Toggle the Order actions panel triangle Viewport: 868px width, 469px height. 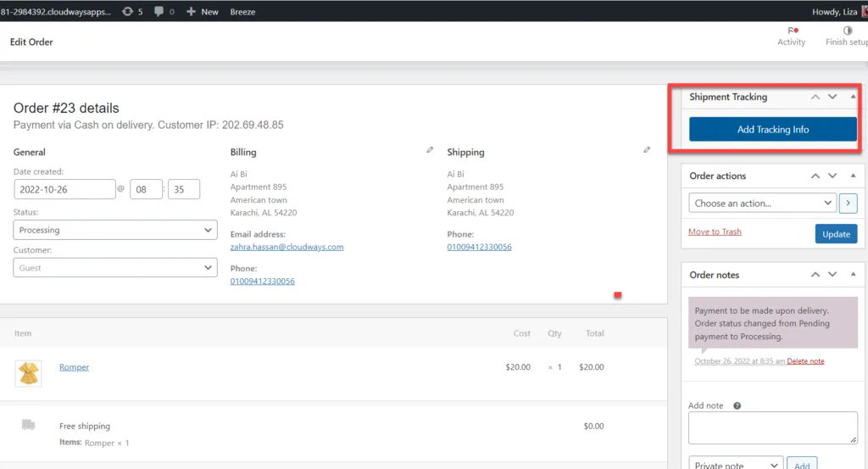[x=853, y=176]
